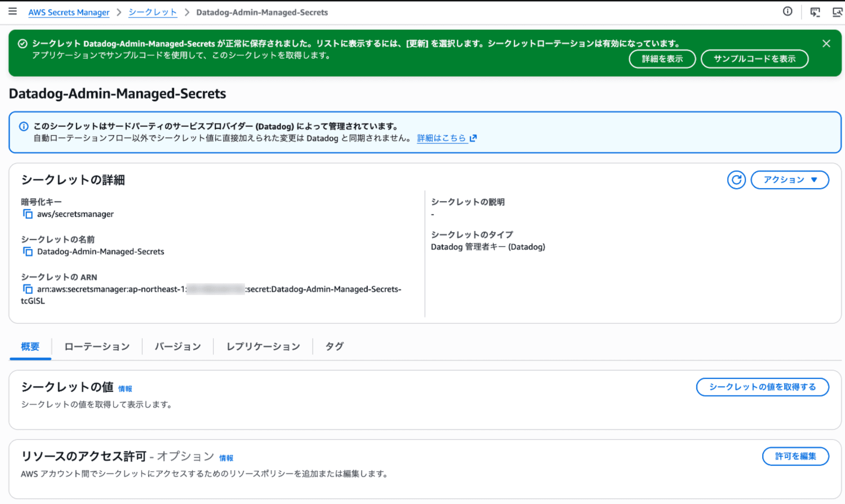845x504 pixels.
Task: Go to AWS Secrets Manager breadcrumb
Action: (x=69, y=12)
